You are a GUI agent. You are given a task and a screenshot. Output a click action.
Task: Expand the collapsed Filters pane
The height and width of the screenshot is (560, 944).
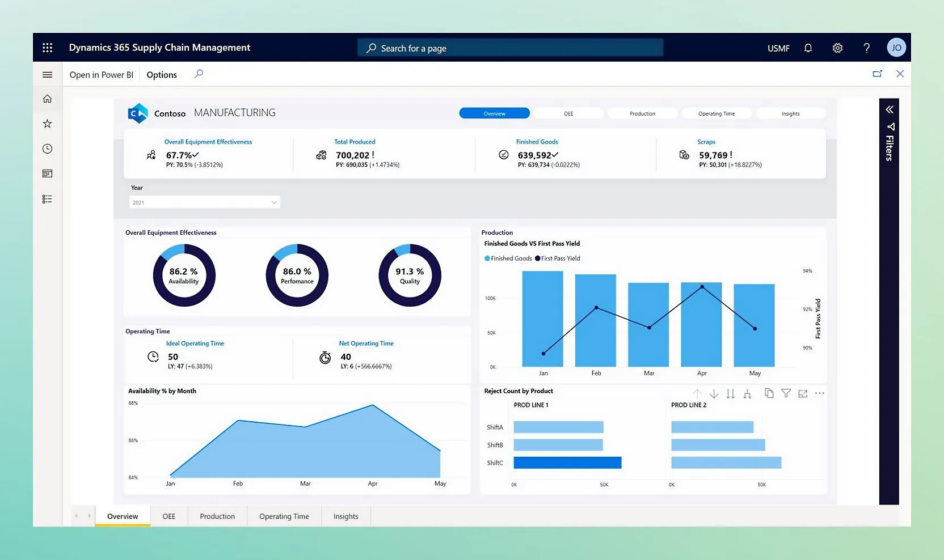(x=889, y=109)
